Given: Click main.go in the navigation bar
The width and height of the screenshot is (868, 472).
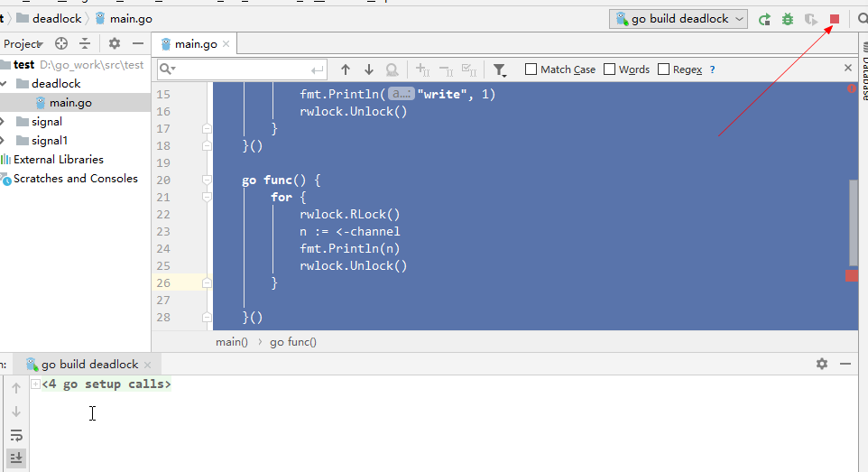Looking at the screenshot, I should 131,19.
